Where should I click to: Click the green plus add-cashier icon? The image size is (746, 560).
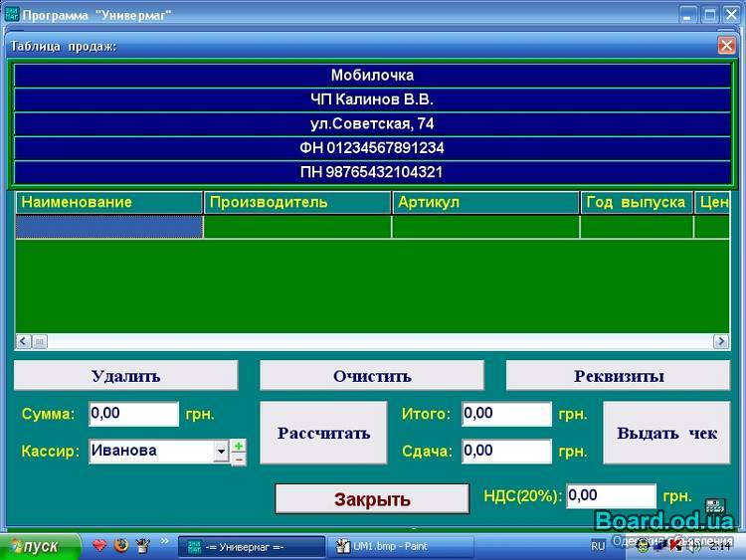239,445
